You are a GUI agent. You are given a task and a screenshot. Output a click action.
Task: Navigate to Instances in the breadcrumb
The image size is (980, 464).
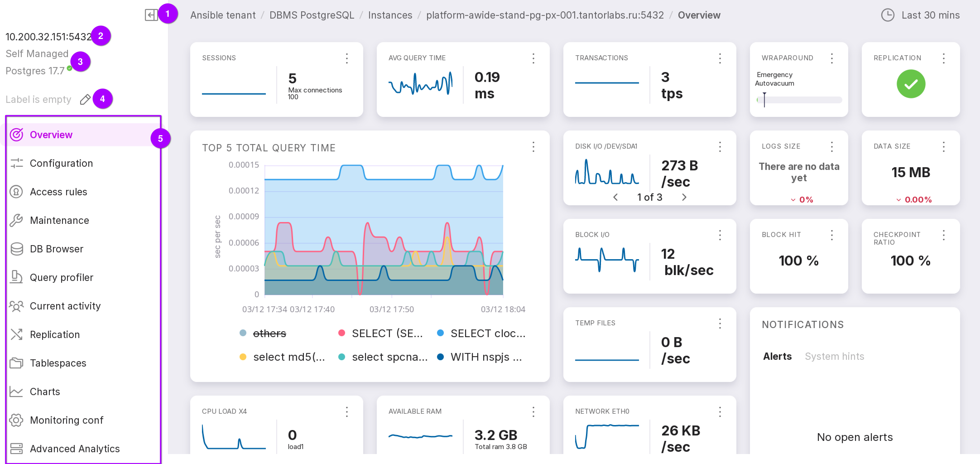pos(390,15)
